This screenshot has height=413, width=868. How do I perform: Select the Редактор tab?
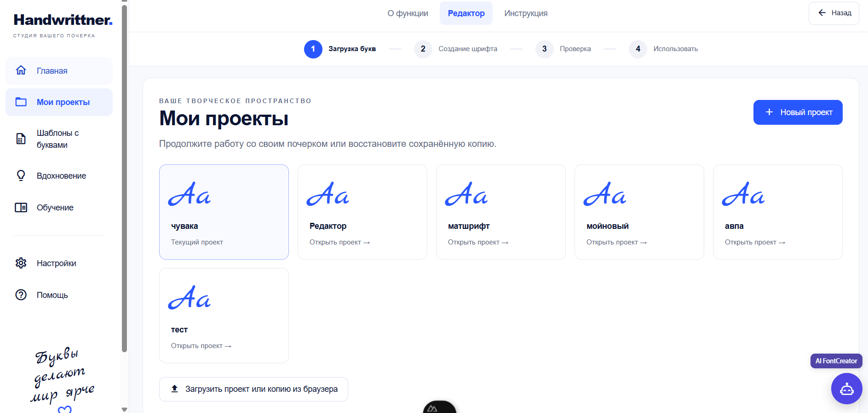(x=466, y=13)
